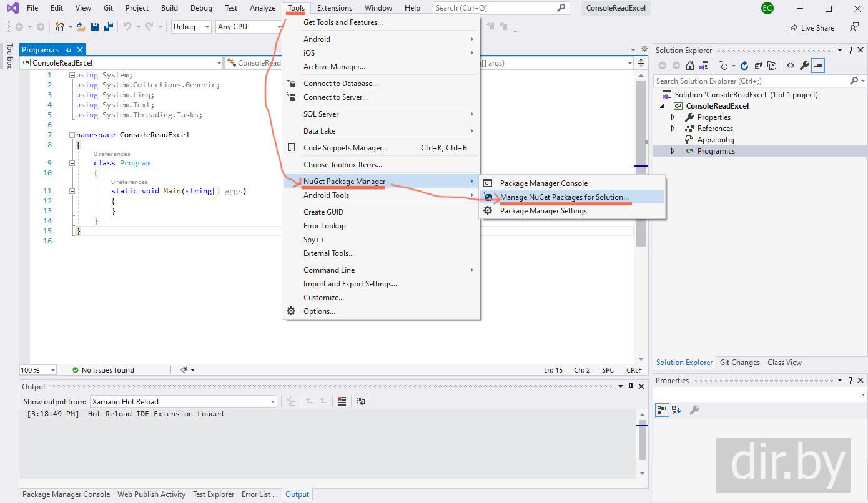Toggle Preview Selected Items in Solution Explorer

(818, 66)
